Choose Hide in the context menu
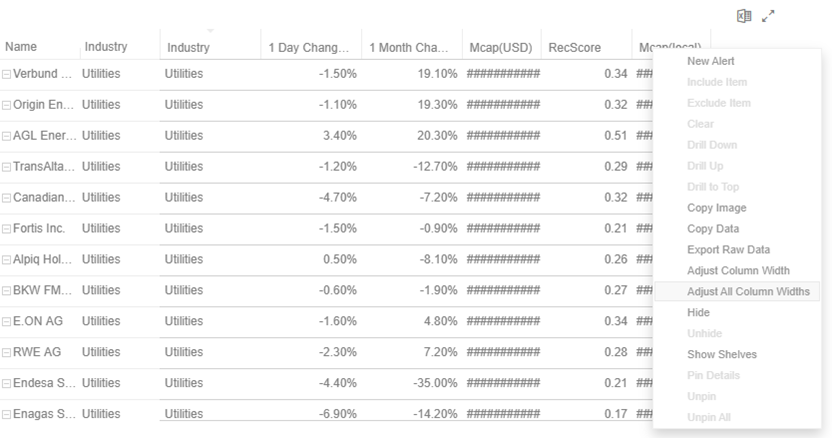 tap(698, 313)
